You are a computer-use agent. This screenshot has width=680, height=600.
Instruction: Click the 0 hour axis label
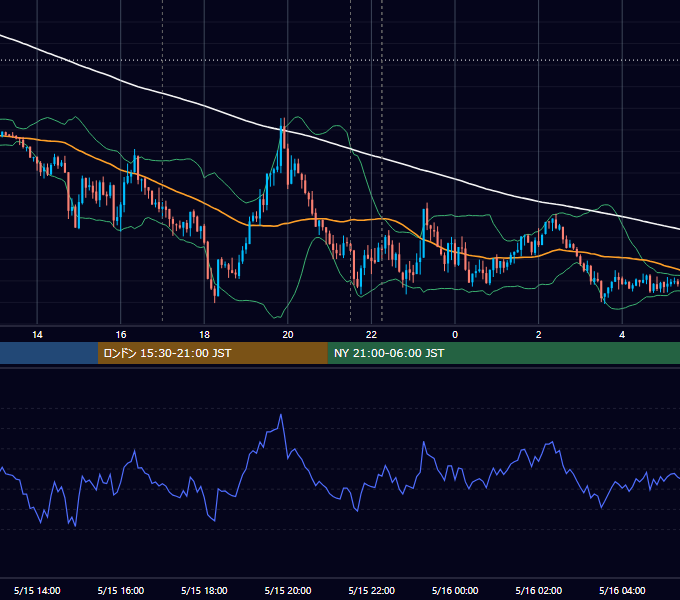pyautogui.click(x=455, y=335)
